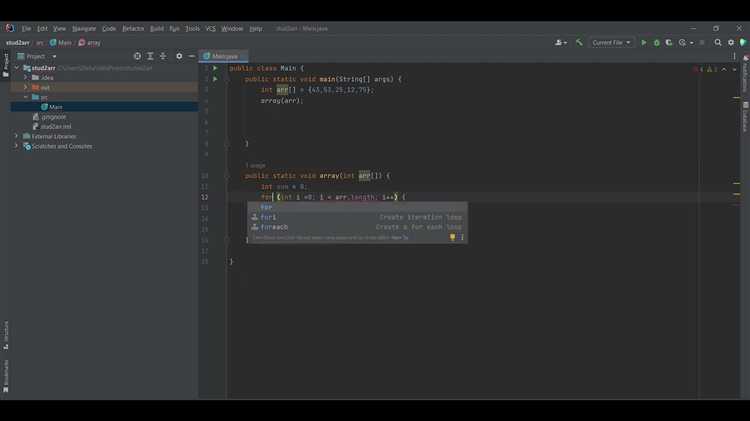The height and width of the screenshot is (421, 750).
Task: Collapse all nodes in the Project panel
Action: pyautogui.click(x=163, y=56)
